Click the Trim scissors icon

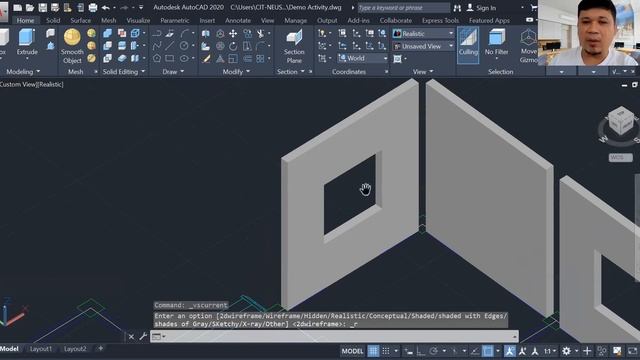(260, 33)
